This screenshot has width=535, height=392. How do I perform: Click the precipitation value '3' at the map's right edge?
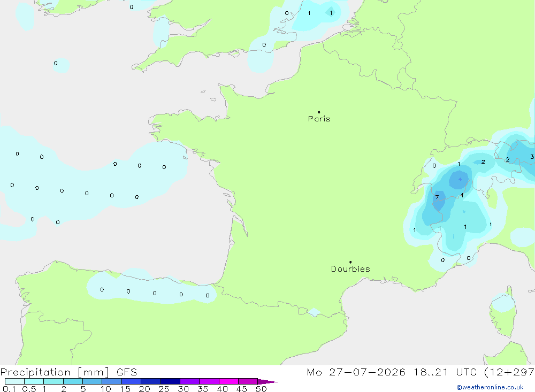tap(532, 157)
